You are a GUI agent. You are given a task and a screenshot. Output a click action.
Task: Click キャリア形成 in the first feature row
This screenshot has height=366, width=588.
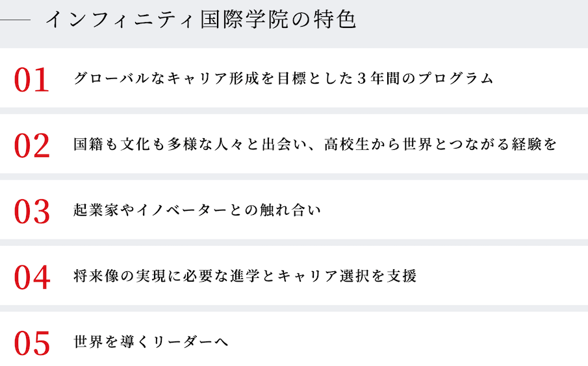(x=212, y=79)
